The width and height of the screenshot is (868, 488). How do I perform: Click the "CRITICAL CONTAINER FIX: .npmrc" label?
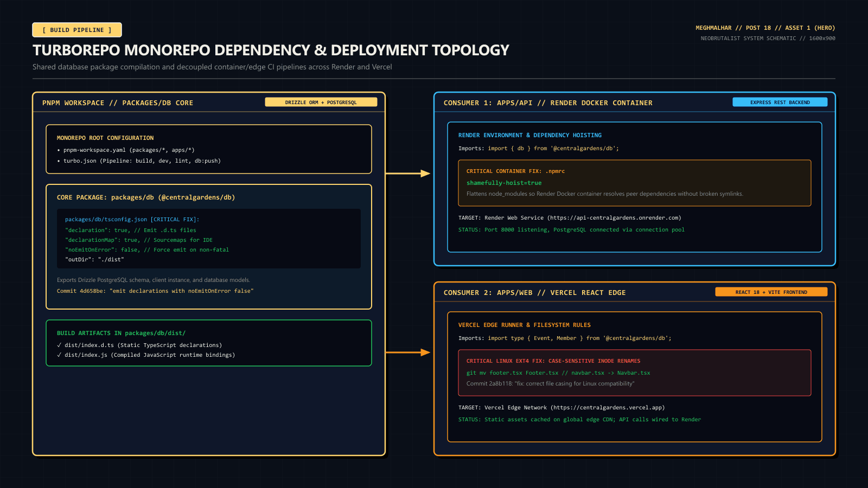515,171
